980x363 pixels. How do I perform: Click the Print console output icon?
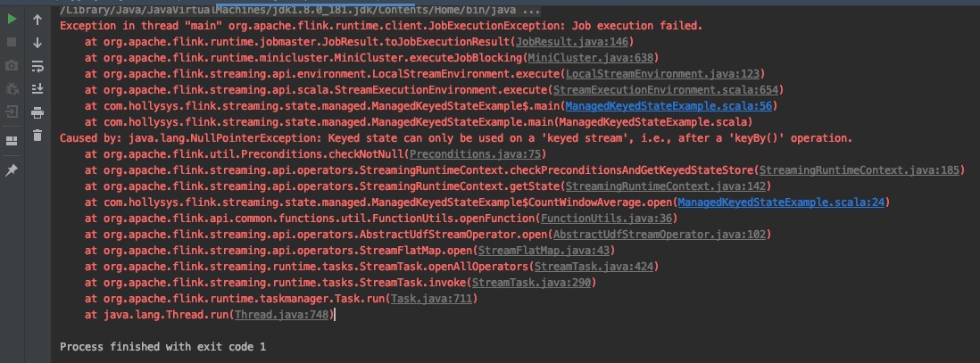37,111
